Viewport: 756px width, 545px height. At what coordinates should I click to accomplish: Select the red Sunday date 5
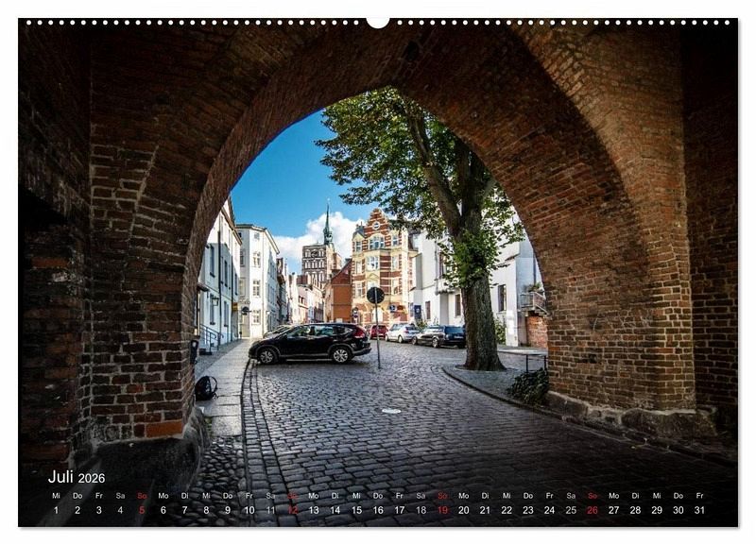pyautogui.click(x=142, y=510)
